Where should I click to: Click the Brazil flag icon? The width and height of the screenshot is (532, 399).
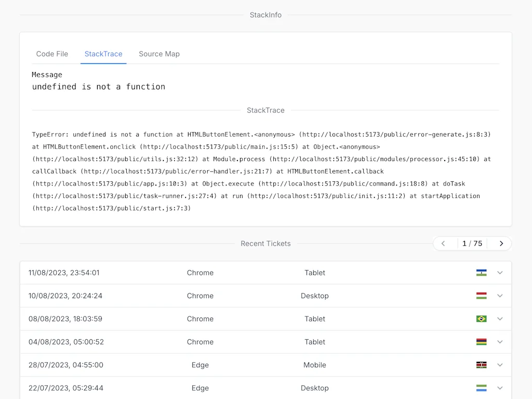click(481, 319)
